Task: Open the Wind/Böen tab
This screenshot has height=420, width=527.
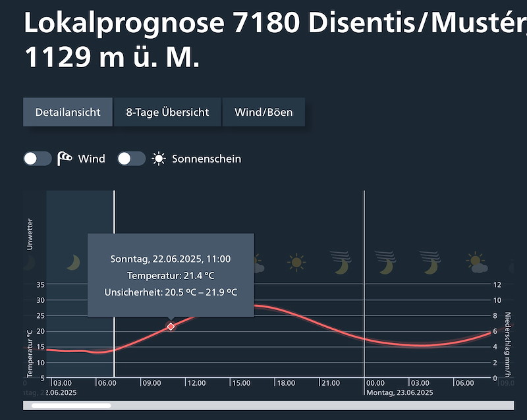Action: (263, 112)
